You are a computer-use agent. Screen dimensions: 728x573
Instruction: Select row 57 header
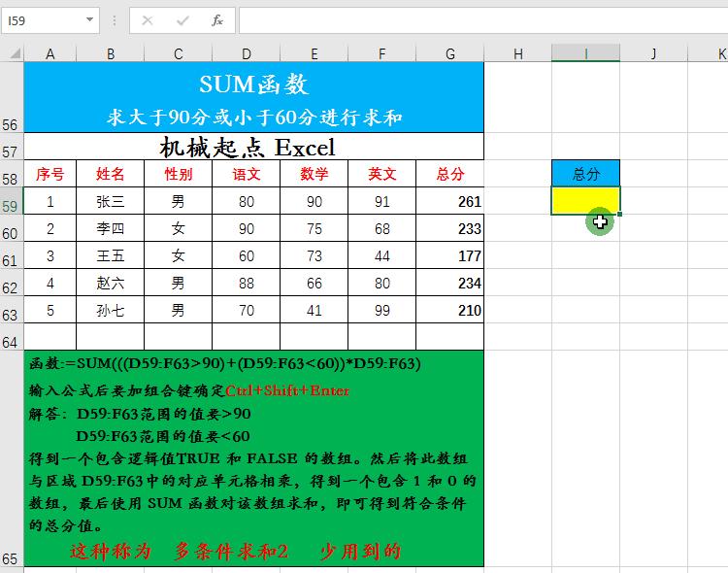(x=12, y=147)
